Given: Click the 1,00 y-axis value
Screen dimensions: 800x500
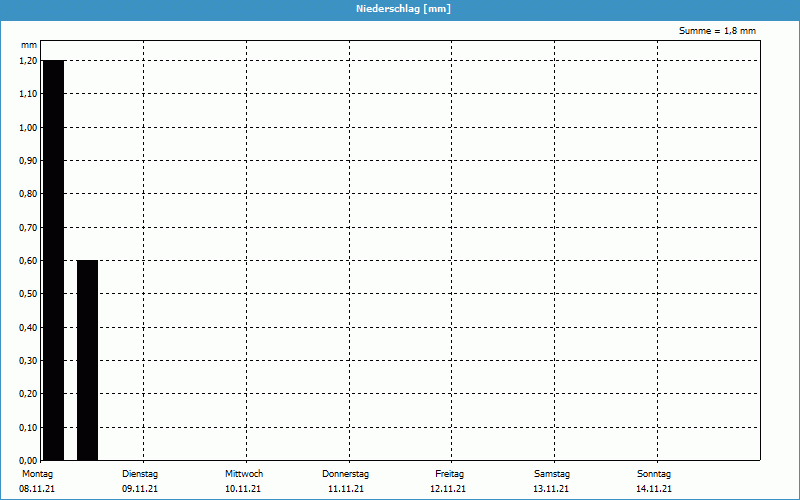Looking at the screenshot, I should pos(28,128).
